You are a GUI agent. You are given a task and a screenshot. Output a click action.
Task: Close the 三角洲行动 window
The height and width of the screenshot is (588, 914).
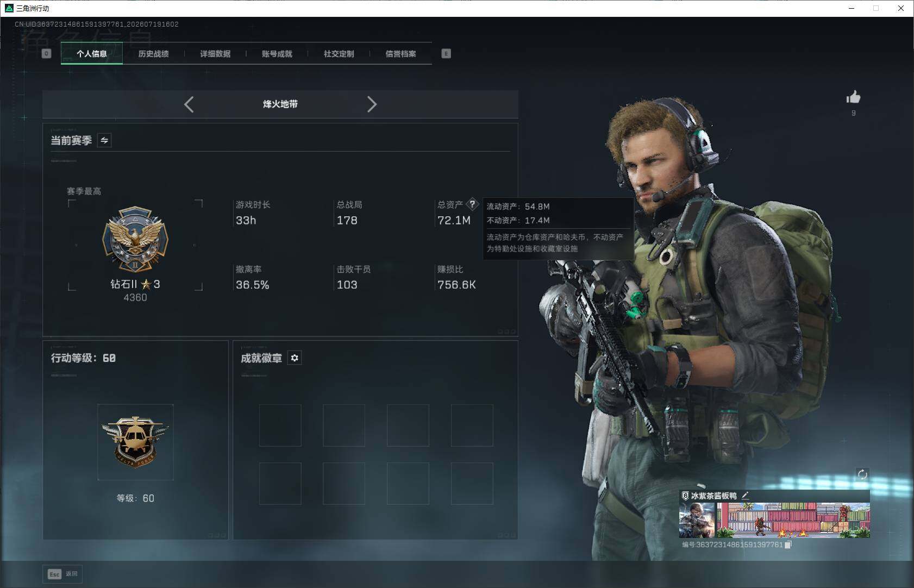click(900, 8)
